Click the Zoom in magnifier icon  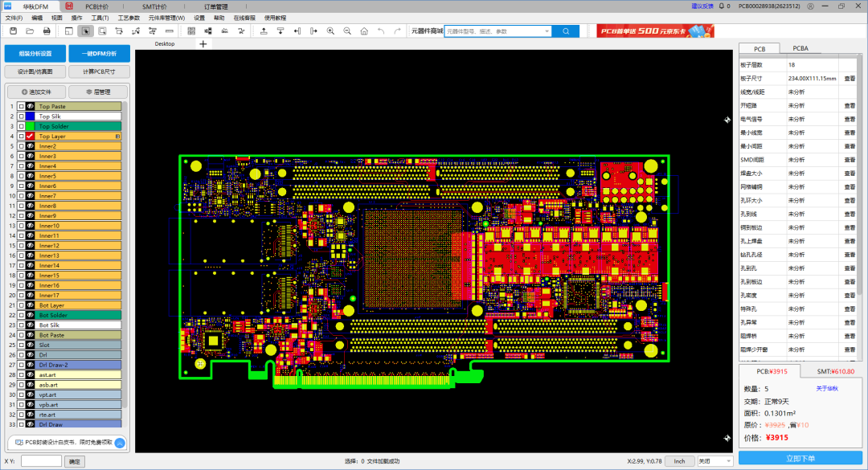pyautogui.click(x=330, y=31)
